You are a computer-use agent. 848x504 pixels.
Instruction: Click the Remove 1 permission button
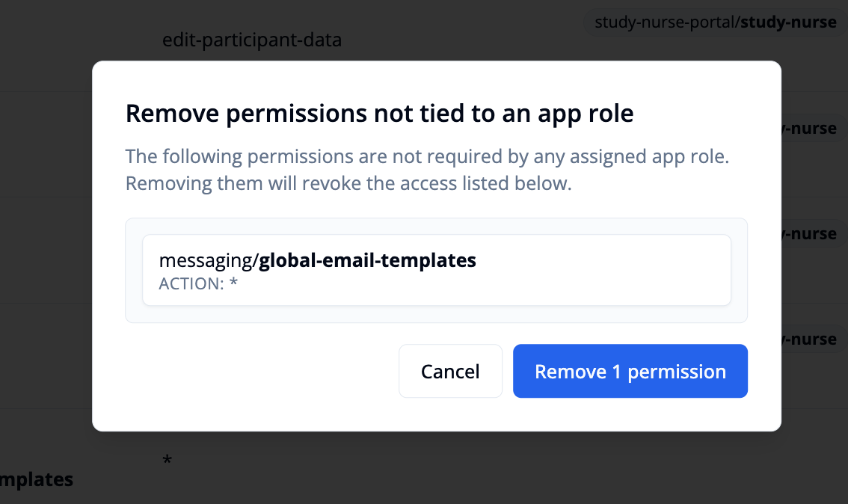coord(630,371)
